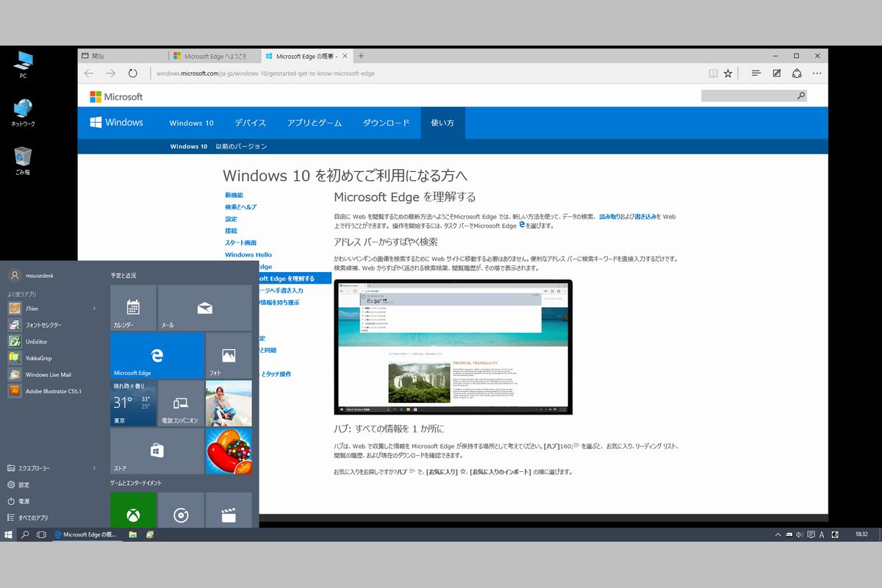
Task: Toggle Edge reading view icon
Action: [x=713, y=73]
